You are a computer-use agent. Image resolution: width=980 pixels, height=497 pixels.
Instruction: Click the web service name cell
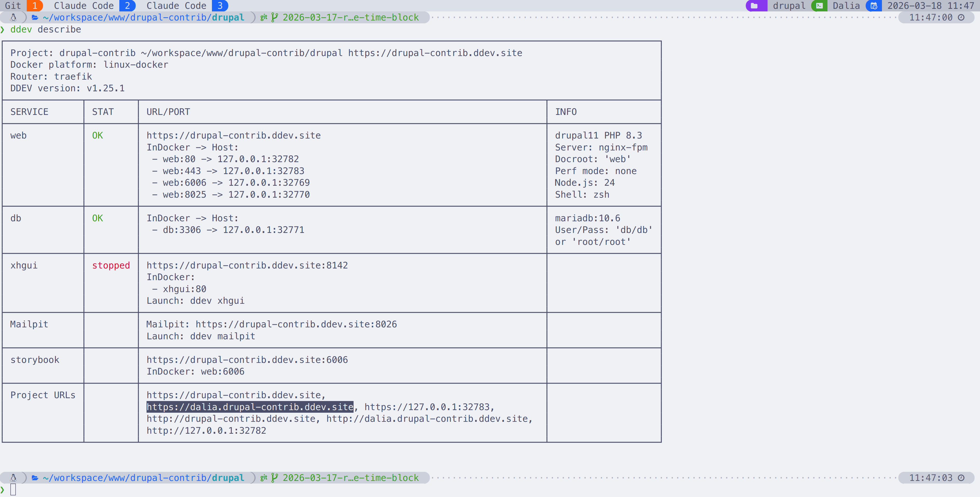[x=18, y=135]
